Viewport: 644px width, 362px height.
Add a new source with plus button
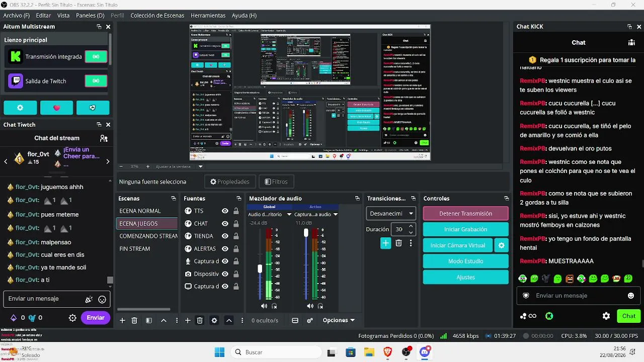188,320
